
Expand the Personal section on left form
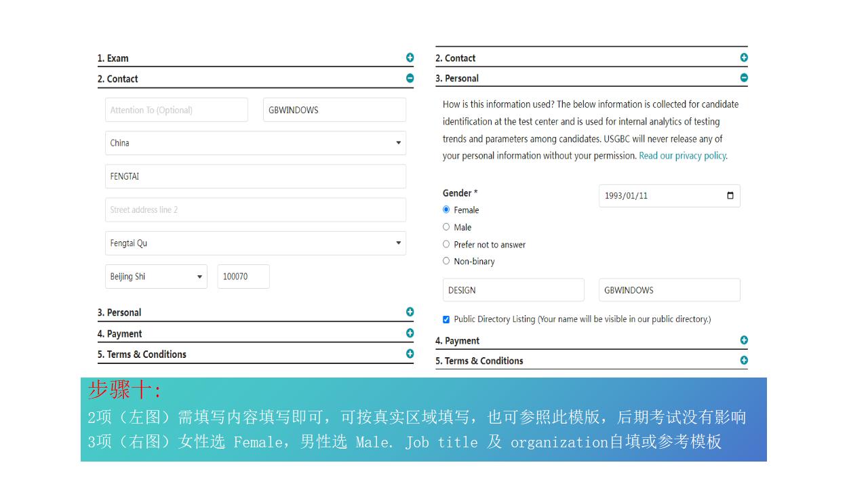410,312
